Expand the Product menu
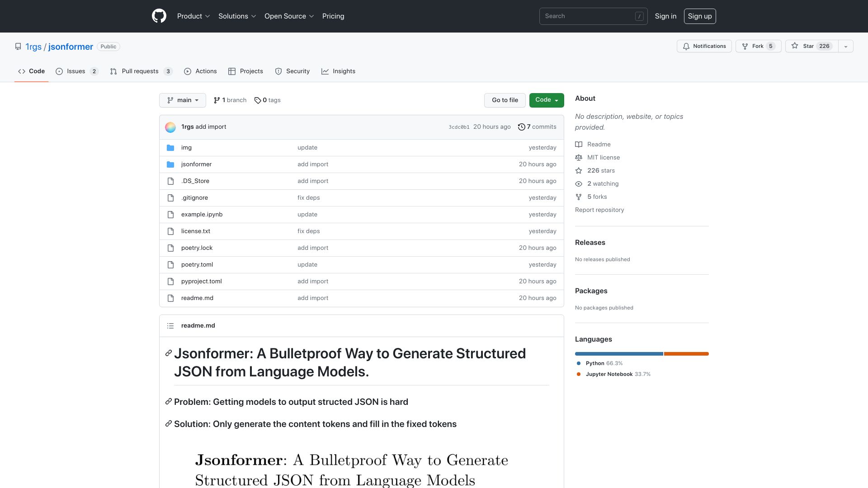Image resolution: width=868 pixels, height=488 pixels. pyautogui.click(x=193, y=16)
